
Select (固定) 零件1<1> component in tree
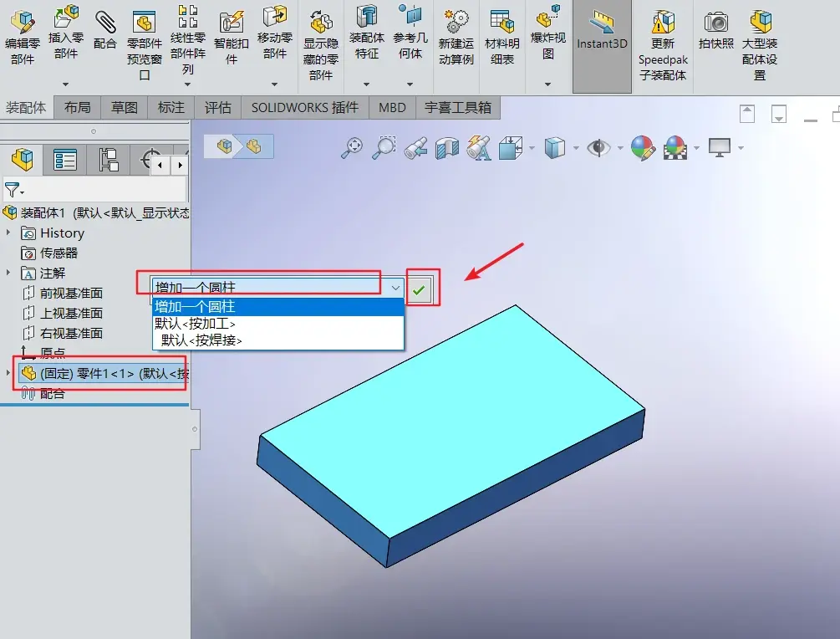coord(104,374)
